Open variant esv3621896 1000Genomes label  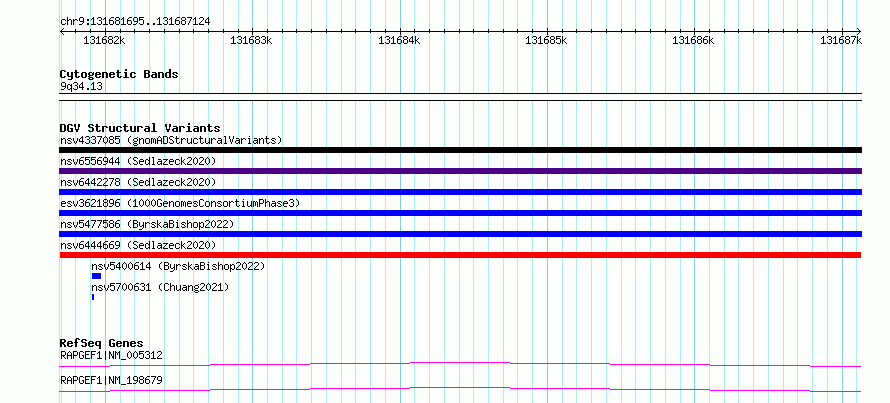(x=180, y=203)
